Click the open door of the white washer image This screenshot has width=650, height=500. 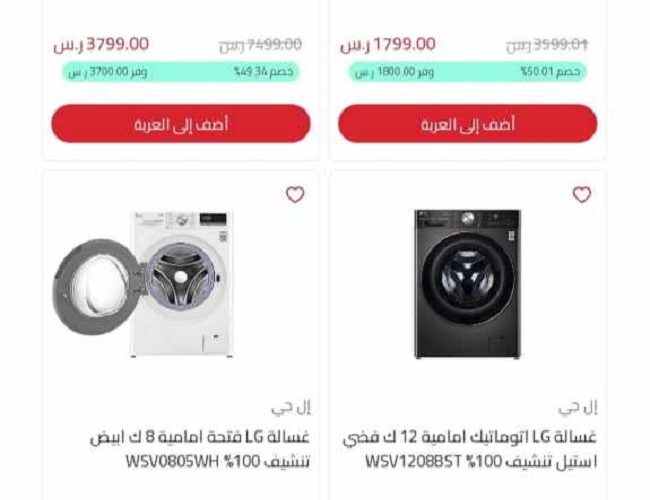click(x=96, y=287)
